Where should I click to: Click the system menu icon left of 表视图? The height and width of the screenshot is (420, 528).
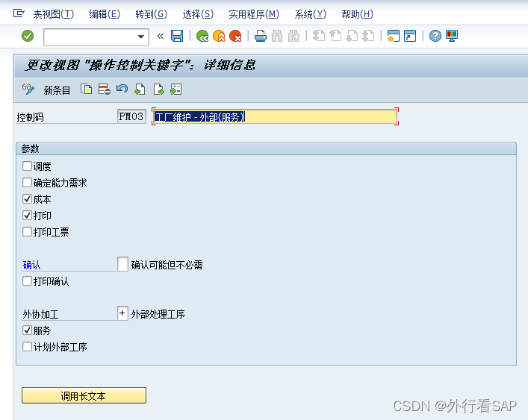(x=19, y=13)
